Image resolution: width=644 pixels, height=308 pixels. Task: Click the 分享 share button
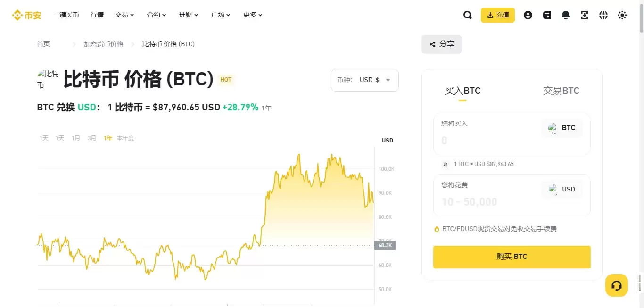(x=442, y=44)
